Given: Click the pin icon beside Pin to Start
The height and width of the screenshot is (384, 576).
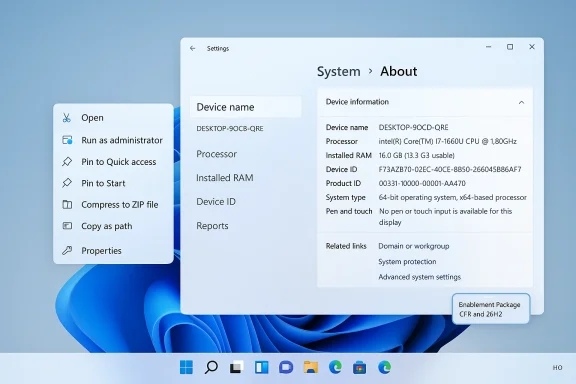Looking at the screenshot, I should tap(67, 183).
